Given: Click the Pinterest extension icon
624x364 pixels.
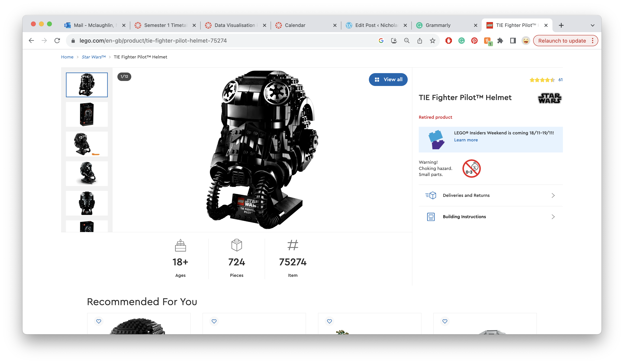Looking at the screenshot, I should (474, 41).
